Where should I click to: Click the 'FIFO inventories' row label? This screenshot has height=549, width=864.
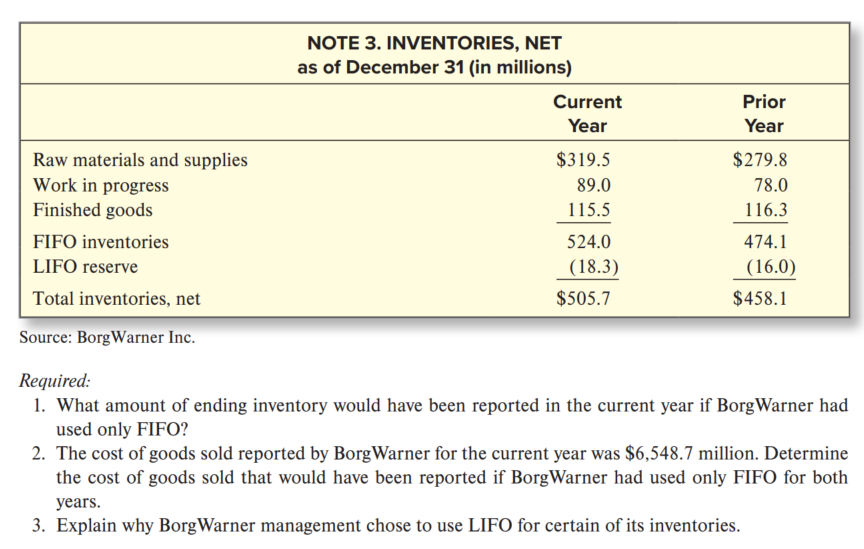coord(101,242)
